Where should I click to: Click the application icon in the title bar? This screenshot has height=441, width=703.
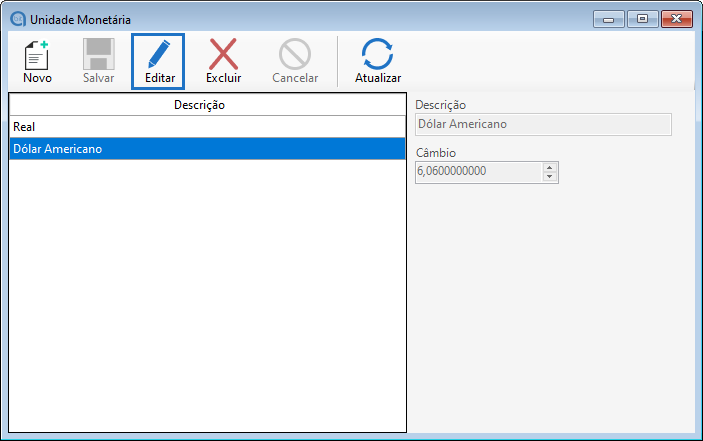pyautogui.click(x=17, y=19)
